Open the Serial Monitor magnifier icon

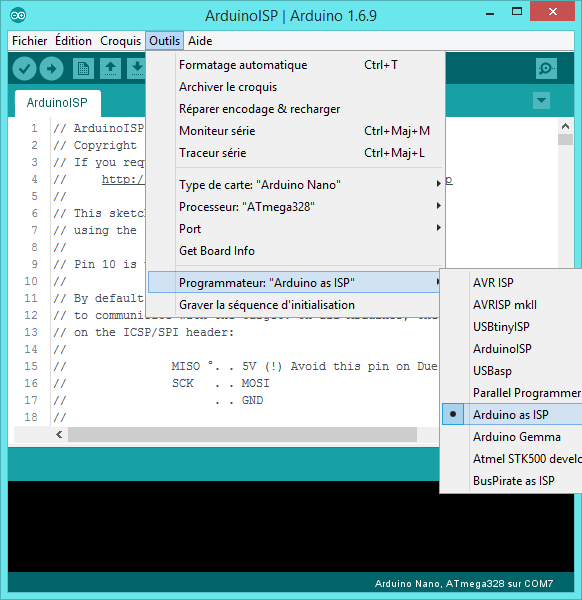546,69
